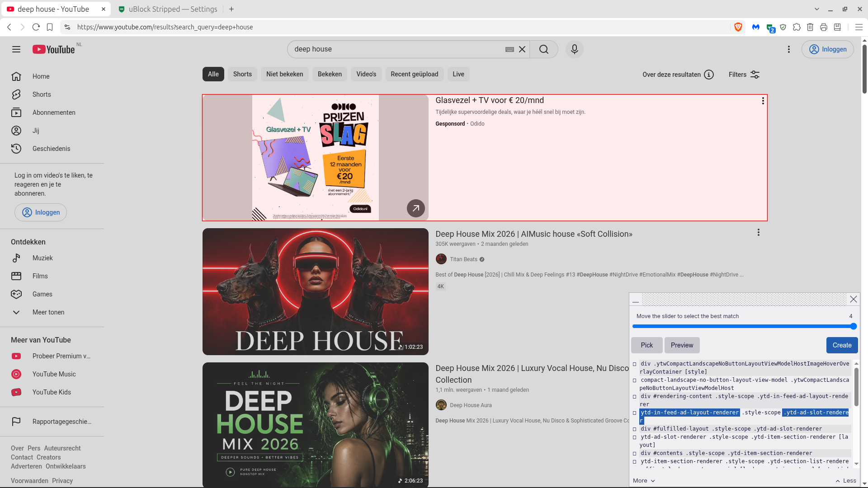Image resolution: width=868 pixels, height=488 pixels.
Task: Click the YouTube logo
Action: pos(53,49)
